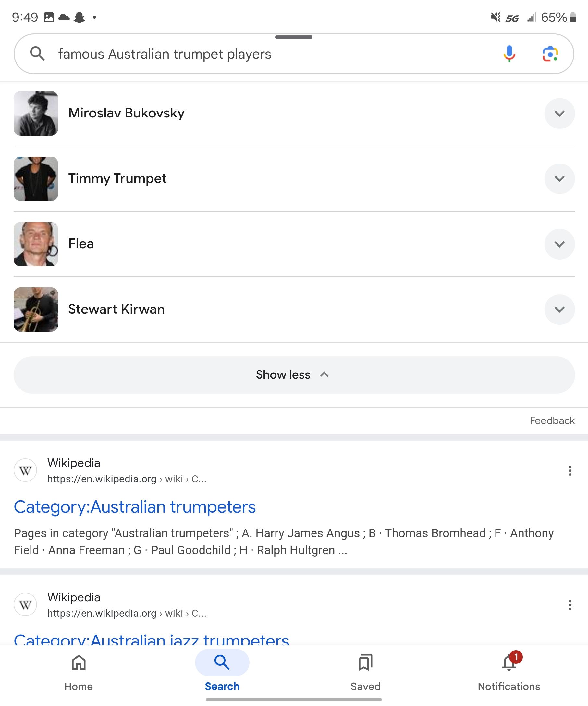Tap the microphone voice search icon
Image resolution: width=588 pixels, height=706 pixels.
pyautogui.click(x=509, y=54)
